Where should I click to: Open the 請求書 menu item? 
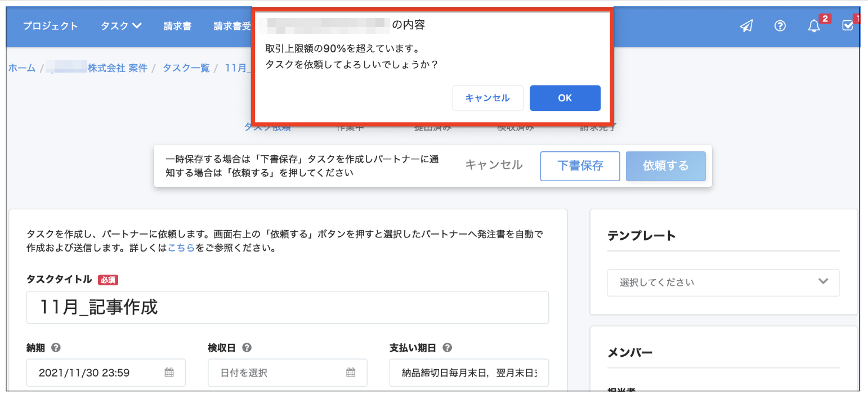(177, 26)
